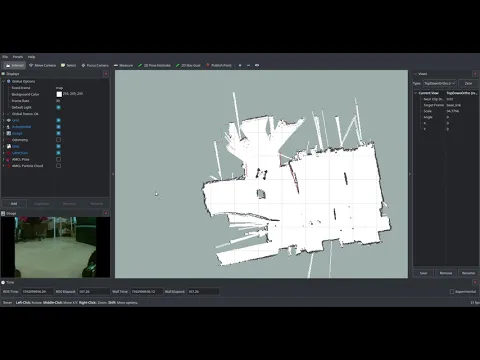Select the Publish Point tool
The image size is (480, 360).
[219, 65]
